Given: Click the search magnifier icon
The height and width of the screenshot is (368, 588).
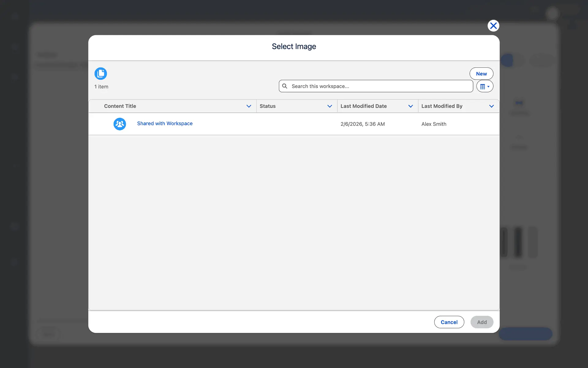Looking at the screenshot, I should coord(285,86).
